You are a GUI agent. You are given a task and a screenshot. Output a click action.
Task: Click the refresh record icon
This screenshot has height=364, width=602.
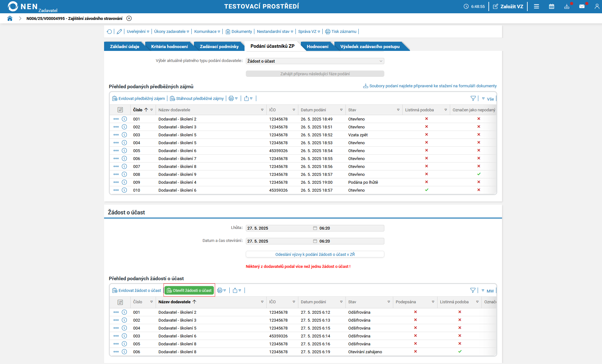coord(109,32)
